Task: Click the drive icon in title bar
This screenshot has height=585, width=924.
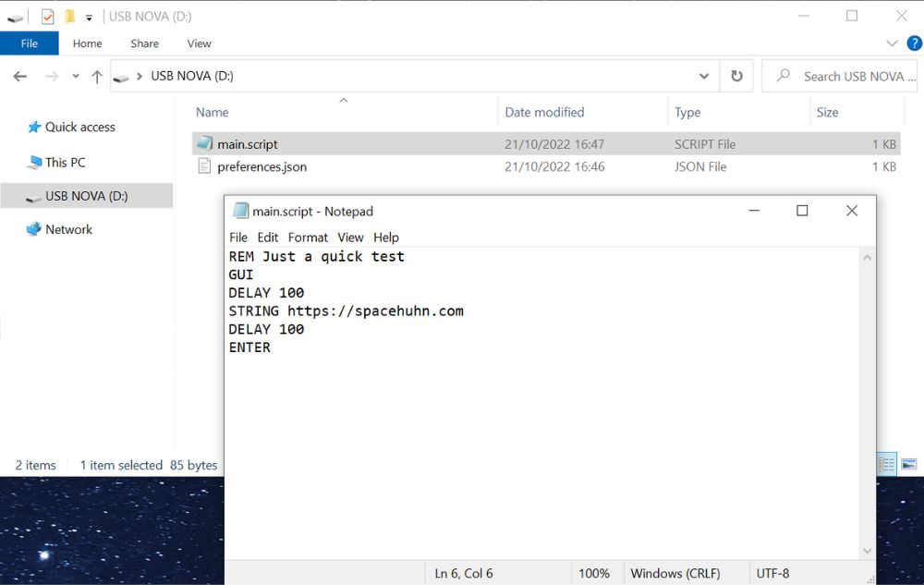Action: pyautogui.click(x=16, y=18)
